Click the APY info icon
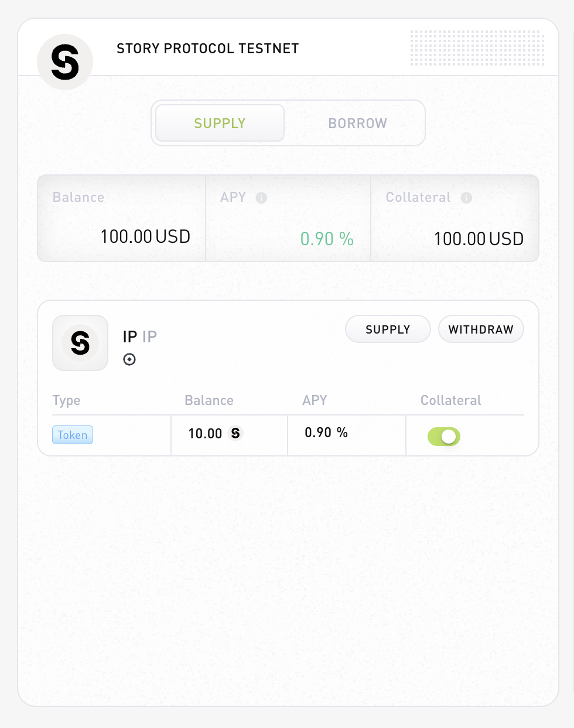This screenshot has width=574, height=728. [262, 198]
